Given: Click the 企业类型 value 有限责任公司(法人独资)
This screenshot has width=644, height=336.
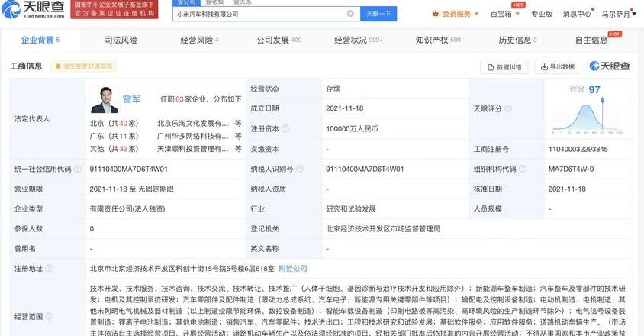Looking at the screenshot, I should pos(127,209).
